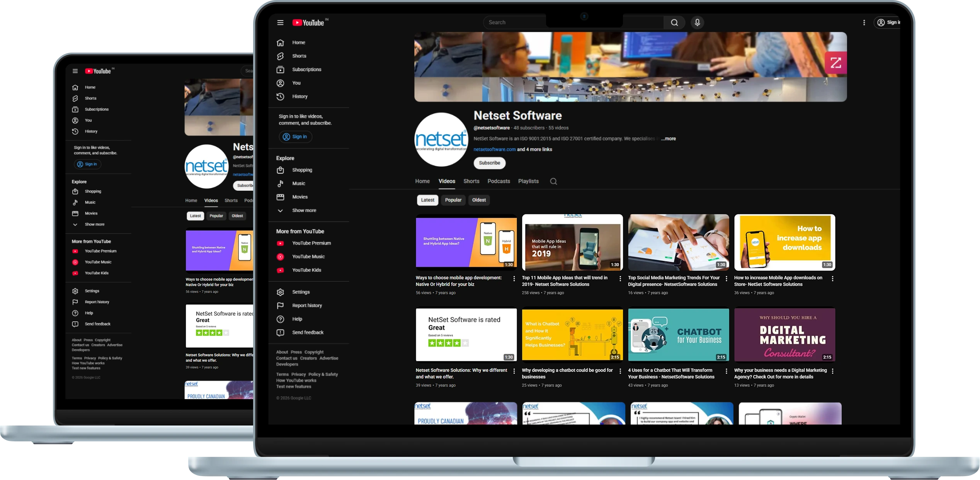This screenshot has height=480, width=980.
Task: Click the Send feedback icon in large sidebar
Action: [280, 333]
